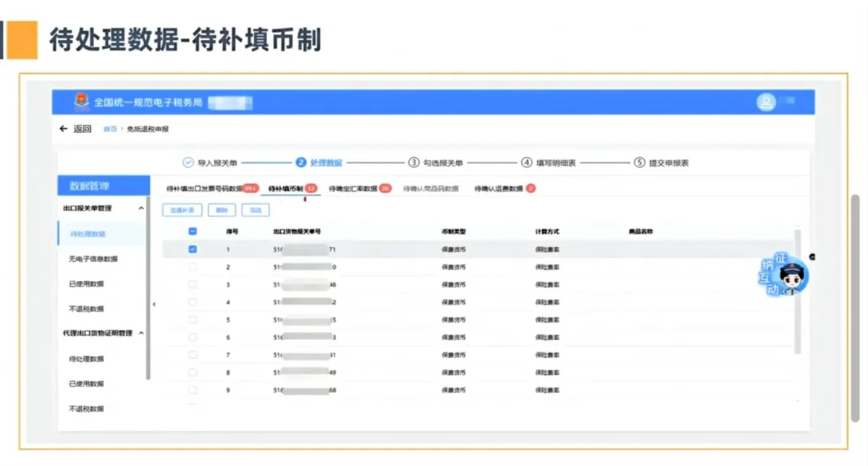Screen dimensions: 868x466
Task: Click the back arrow next to 返回
Action: (x=64, y=127)
